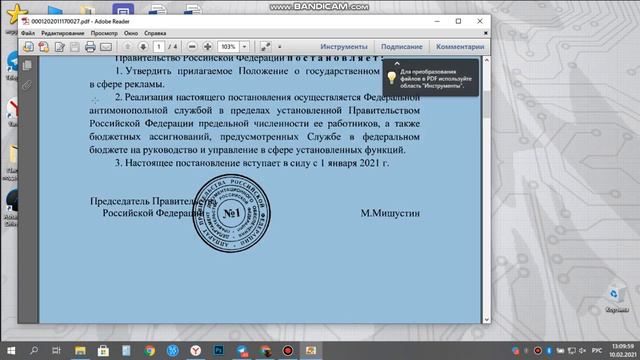Click the fit/read mode toolbar icon

(x=265, y=47)
